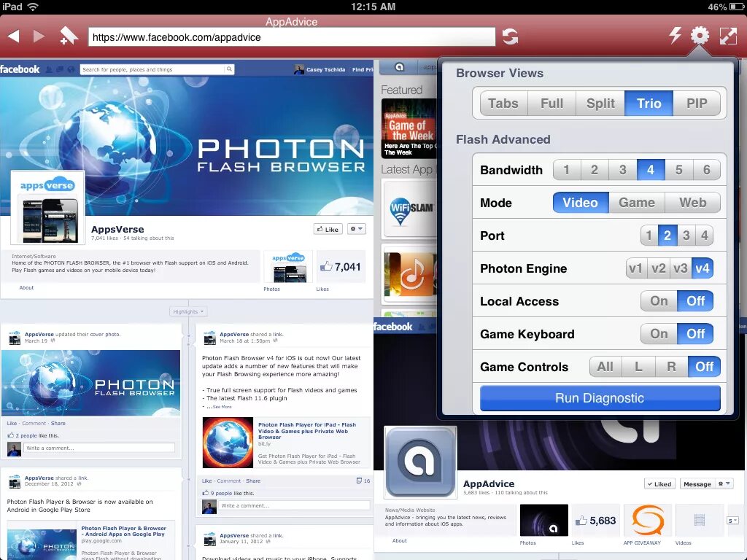Switch browser view to Full
747x560 pixels.
click(551, 104)
